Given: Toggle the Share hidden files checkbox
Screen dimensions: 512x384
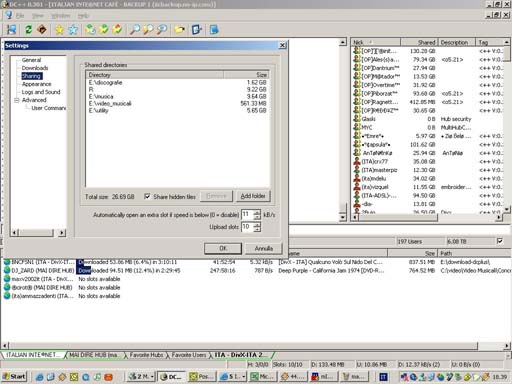Looking at the screenshot, I should click(x=147, y=196).
